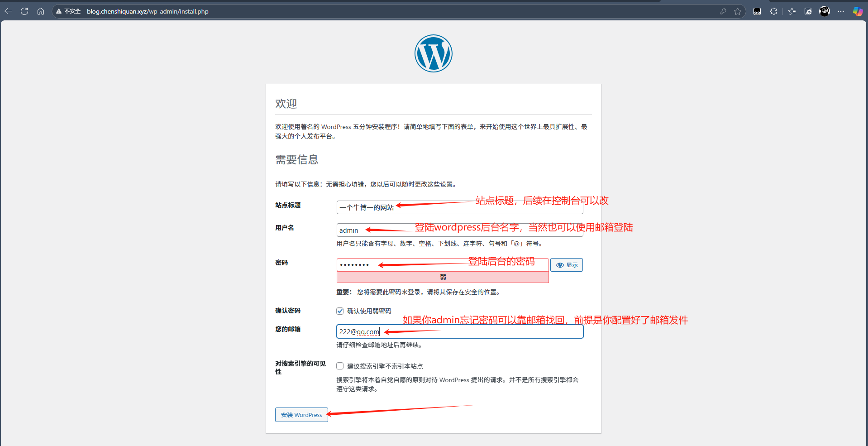Open the Collections icon in the toolbar
This screenshot has width=868, height=446.
[808, 11]
